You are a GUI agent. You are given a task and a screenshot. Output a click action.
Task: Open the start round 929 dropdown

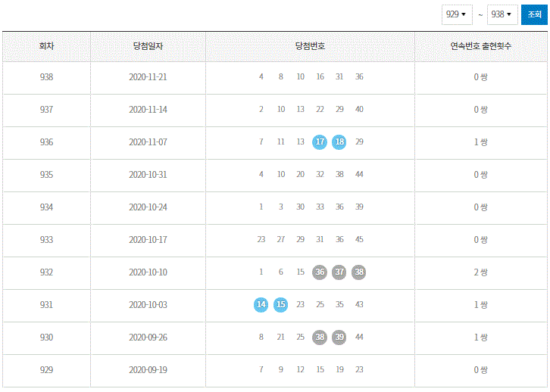tap(457, 14)
